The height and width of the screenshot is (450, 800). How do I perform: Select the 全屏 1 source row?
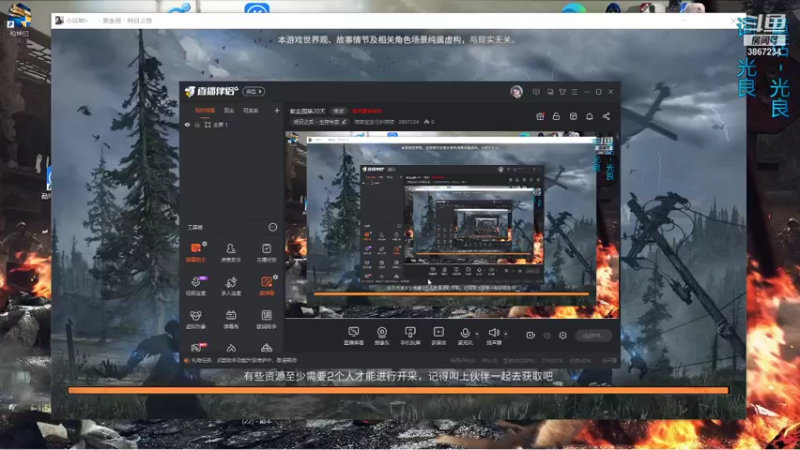click(x=232, y=124)
